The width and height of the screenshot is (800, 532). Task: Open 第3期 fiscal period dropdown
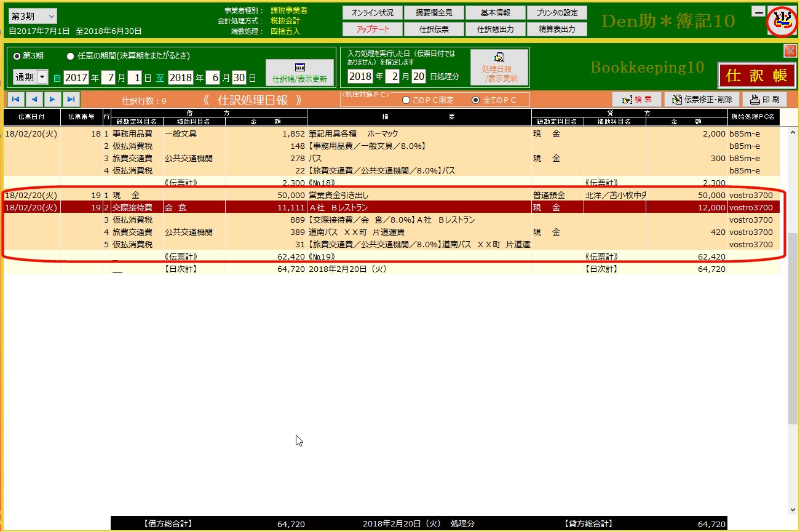pyautogui.click(x=33, y=16)
